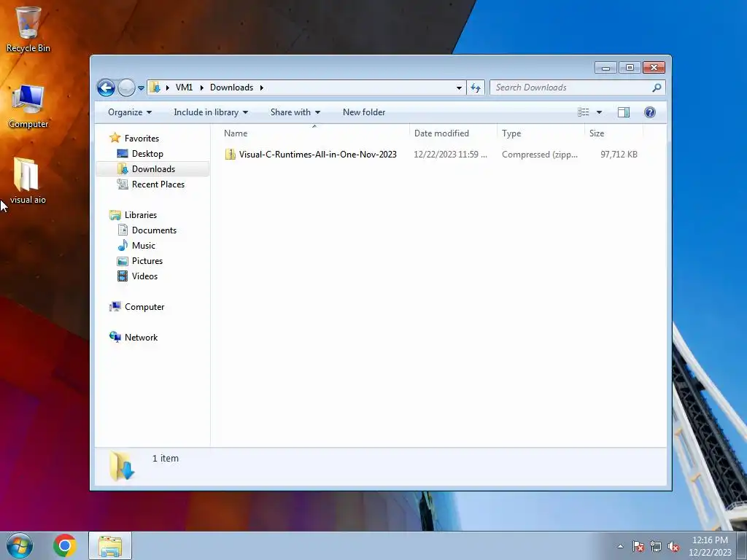Minimize the Downloads Explorer window
This screenshot has width=747, height=560.
[605, 68]
